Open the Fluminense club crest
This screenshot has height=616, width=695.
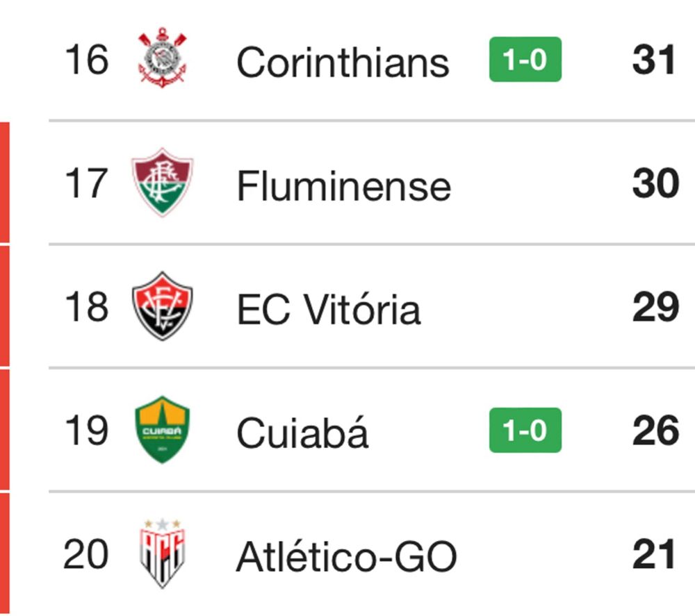pos(162,182)
